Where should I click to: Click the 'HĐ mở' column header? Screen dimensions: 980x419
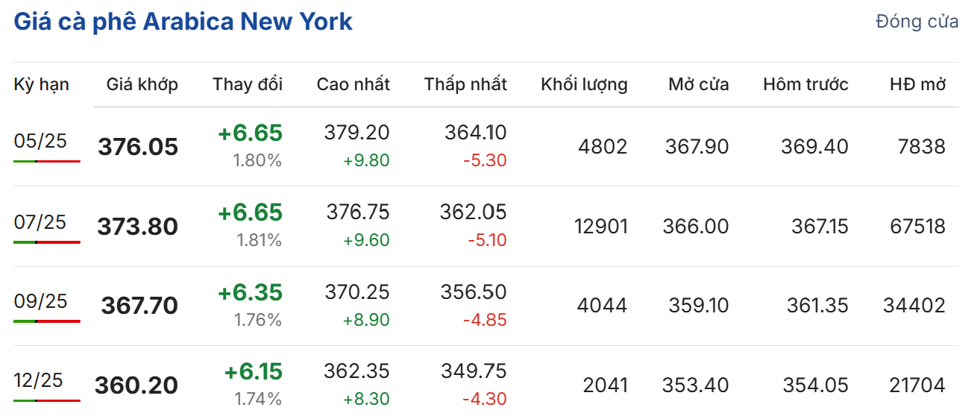coord(917,84)
